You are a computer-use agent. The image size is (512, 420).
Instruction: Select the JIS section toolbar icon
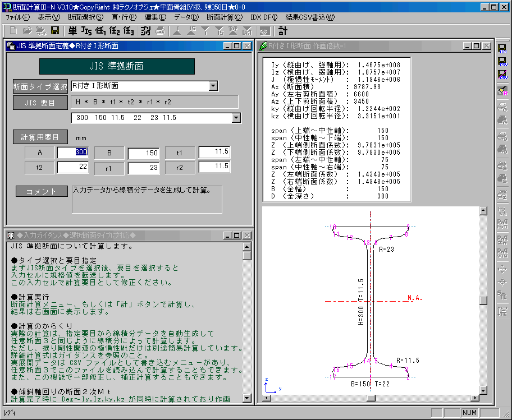(88, 31)
